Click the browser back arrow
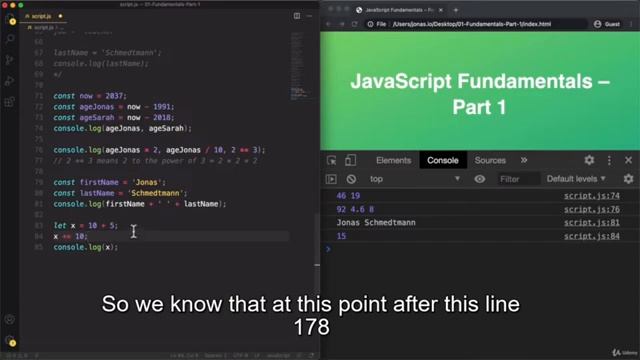Viewport: 640px width, 360px height. [x=329, y=24]
